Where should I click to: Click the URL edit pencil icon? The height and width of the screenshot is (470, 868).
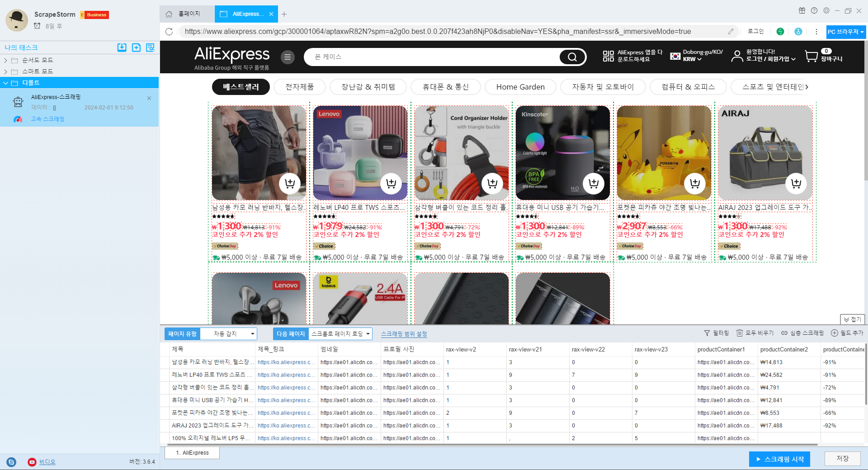pyautogui.click(x=731, y=32)
